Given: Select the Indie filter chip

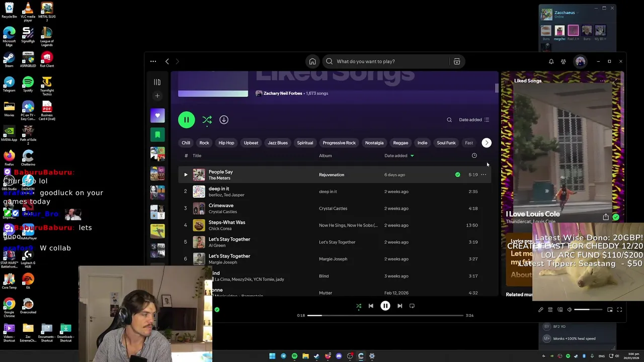Looking at the screenshot, I should click(x=422, y=143).
